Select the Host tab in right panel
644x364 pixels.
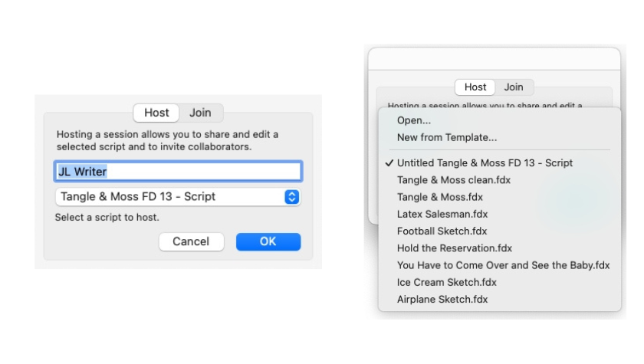point(475,87)
